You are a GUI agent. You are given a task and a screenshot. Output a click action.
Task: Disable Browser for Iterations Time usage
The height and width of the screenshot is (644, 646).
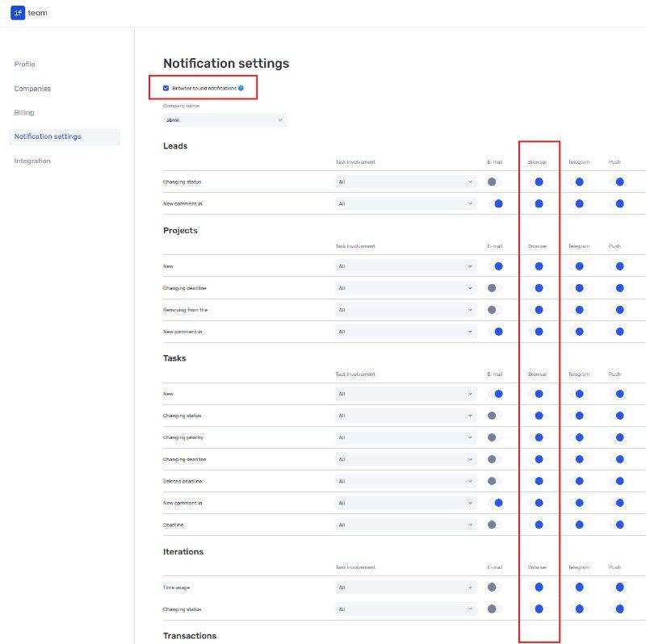pos(536,588)
